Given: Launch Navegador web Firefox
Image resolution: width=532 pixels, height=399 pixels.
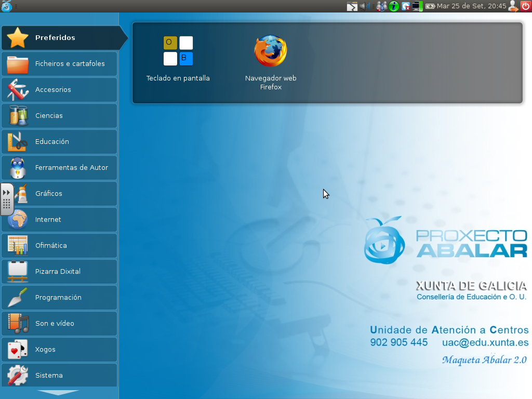Looking at the screenshot, I should [x=270, y=52].
